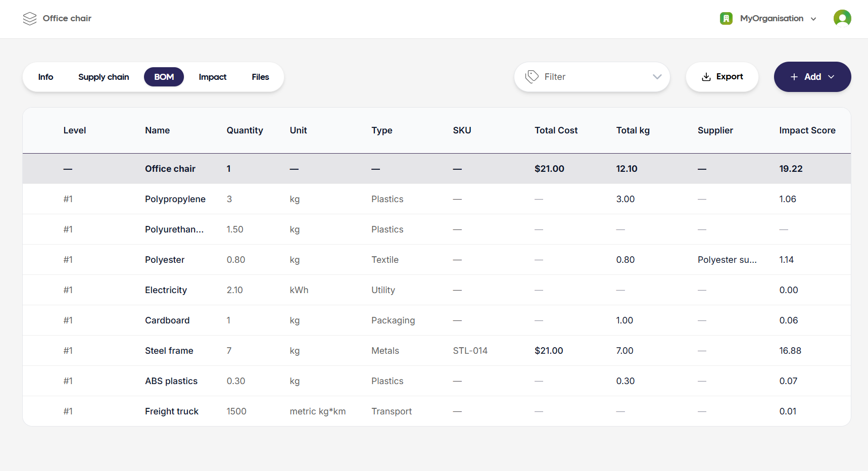Expand the MyOrganisation dropdown chevron

pos(813,19)
